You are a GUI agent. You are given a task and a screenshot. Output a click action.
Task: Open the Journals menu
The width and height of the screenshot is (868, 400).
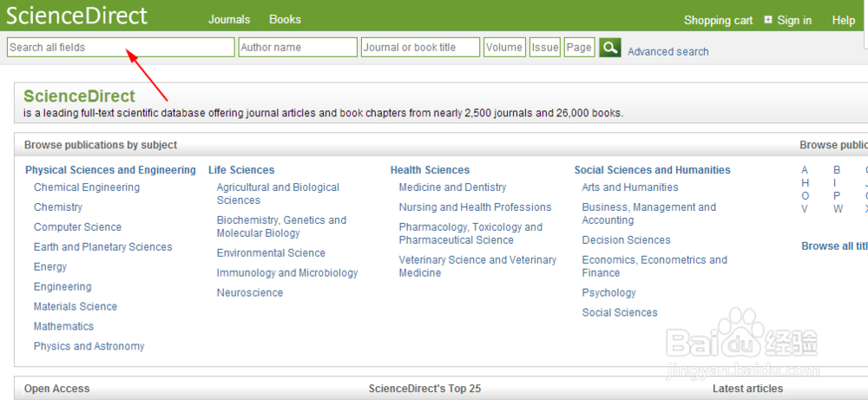tap(229, 19)
